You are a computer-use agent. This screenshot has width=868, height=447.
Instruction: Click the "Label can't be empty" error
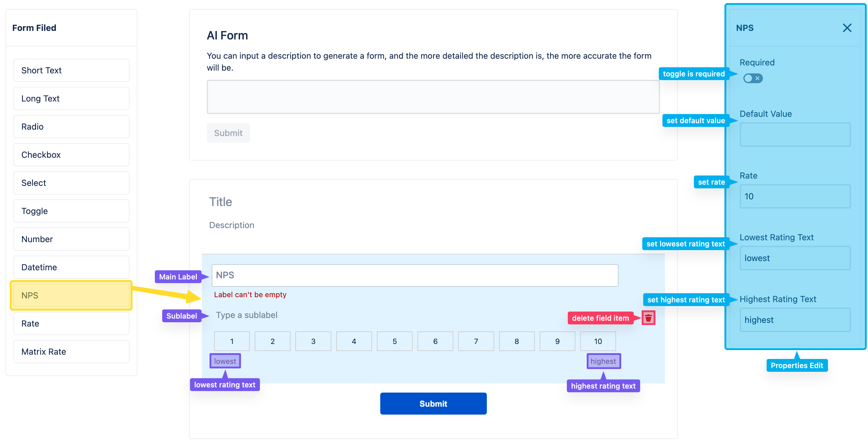tap(250, 294)
